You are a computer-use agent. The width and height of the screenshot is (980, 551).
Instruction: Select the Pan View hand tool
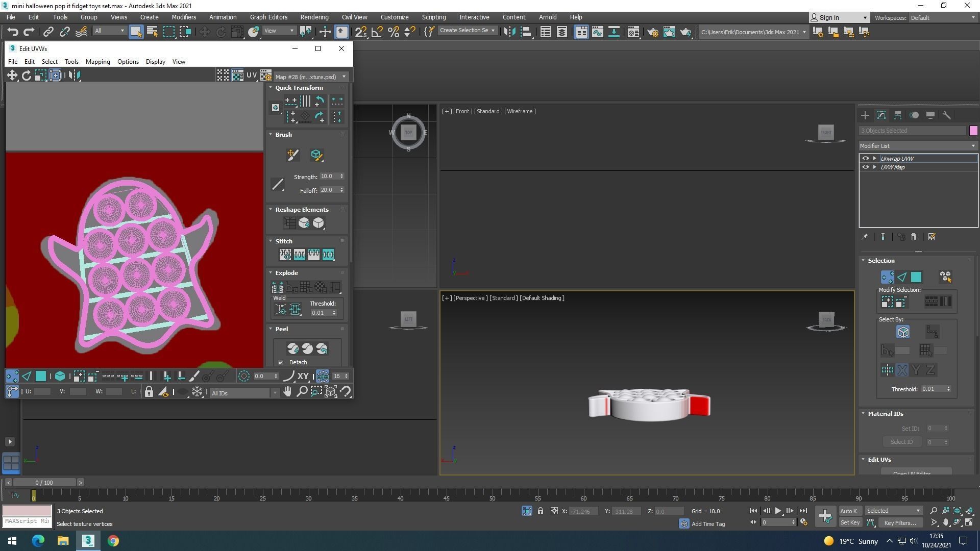click(287, 392)
